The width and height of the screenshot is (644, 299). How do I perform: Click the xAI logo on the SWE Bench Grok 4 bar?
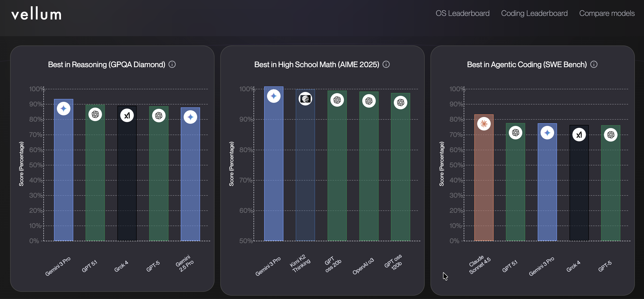coord(579,135)
